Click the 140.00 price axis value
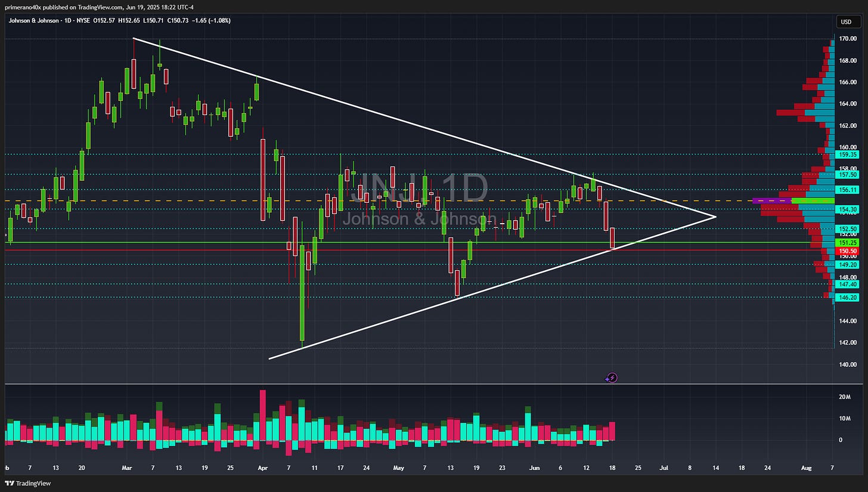The height and width of the screenshot is (492, 868). (848, 364)
